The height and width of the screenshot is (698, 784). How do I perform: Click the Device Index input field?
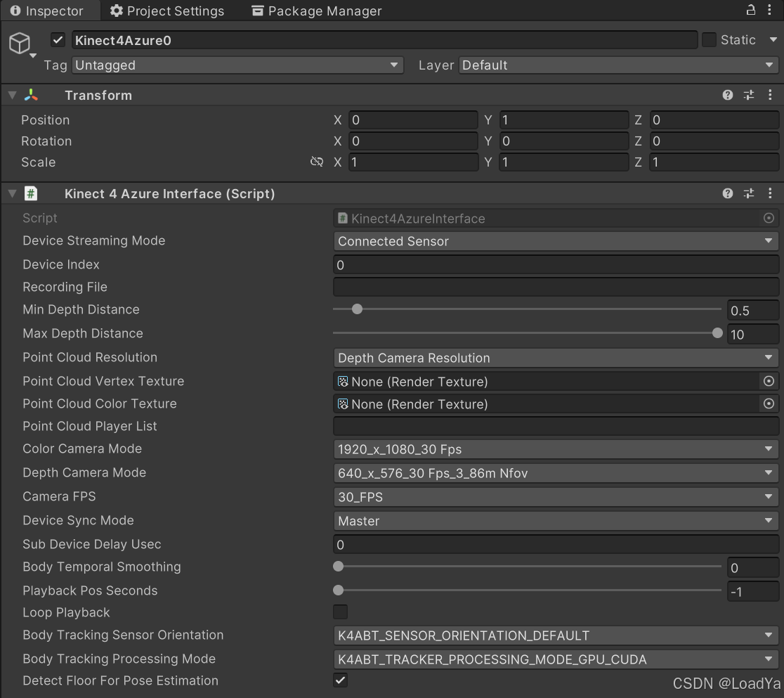click(556, 265)
